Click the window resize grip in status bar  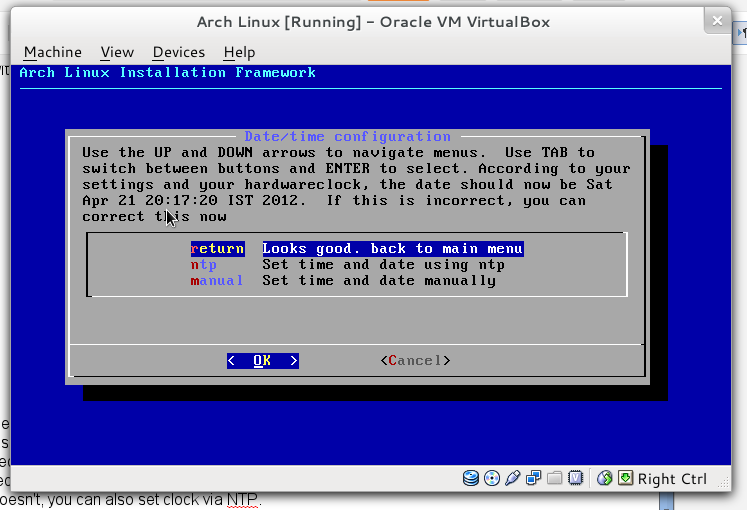coord(724,483)
